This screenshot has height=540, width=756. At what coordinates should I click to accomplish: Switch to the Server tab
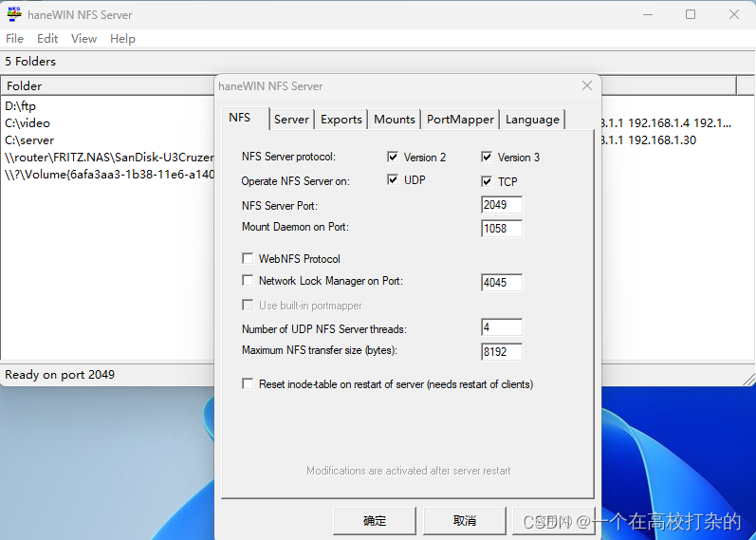[291, 120]
